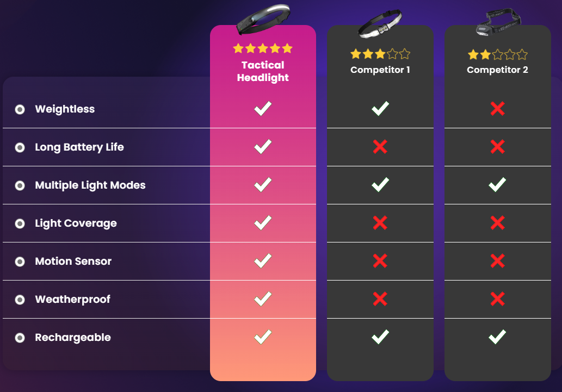Click Tactical Headlight checkmark for Motion Sensor

(x=263, y=261)
